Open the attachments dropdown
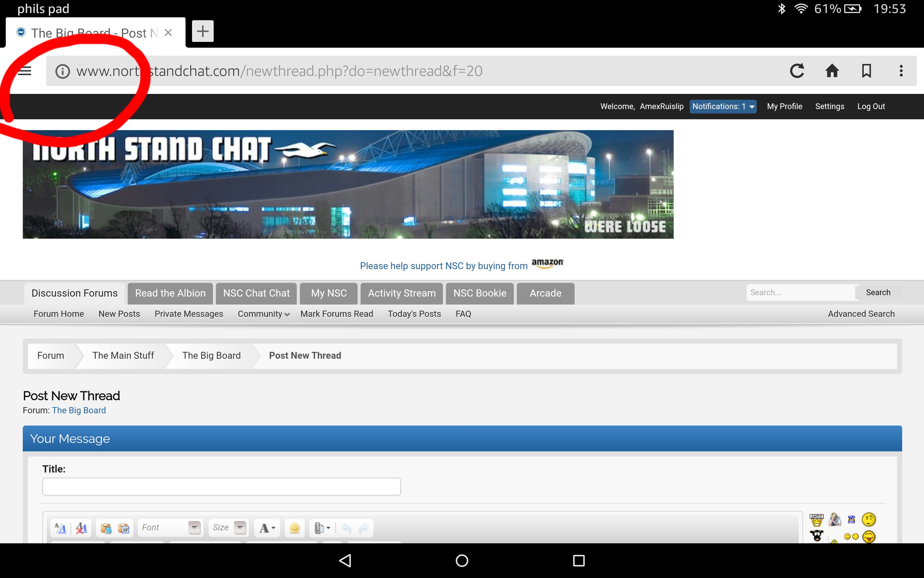 click(x=322, y=528)
